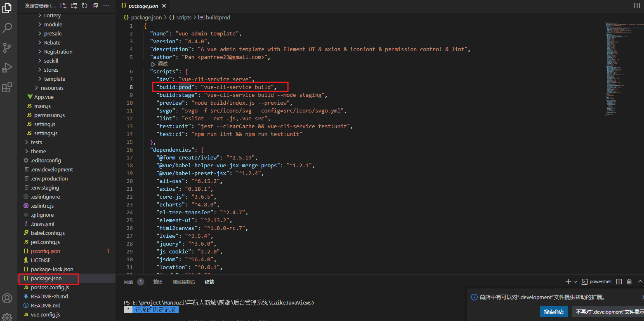This screenshot has height=321, width=644.
Task: Click the 搜索商店 search marketplace button
Action: pos(554,312)
